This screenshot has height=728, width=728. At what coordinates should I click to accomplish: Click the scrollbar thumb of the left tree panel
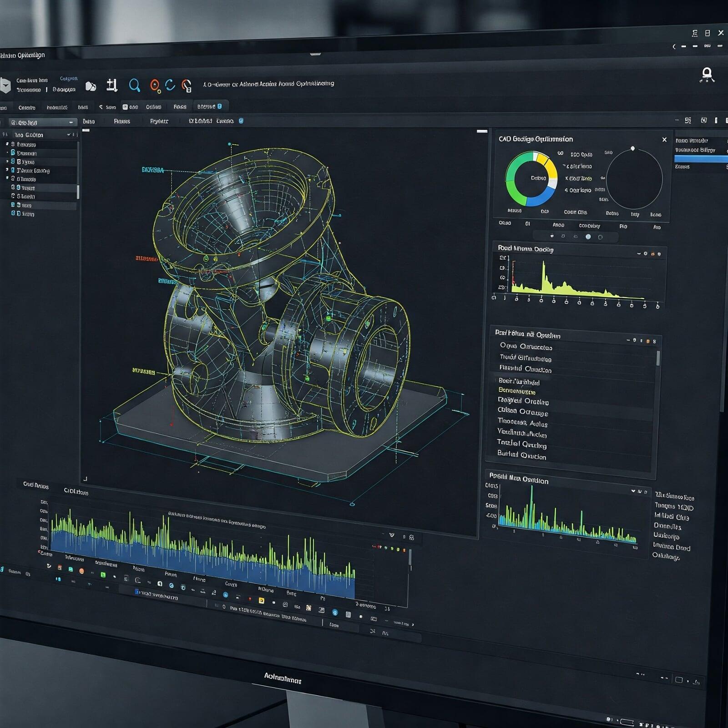78,192
